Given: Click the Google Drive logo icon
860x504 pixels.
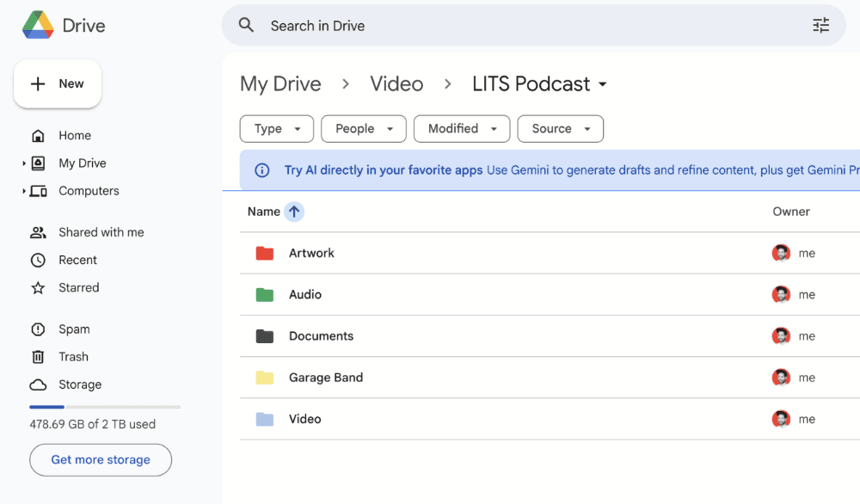Looking at the screenshot, I should (x=38, y=25).
